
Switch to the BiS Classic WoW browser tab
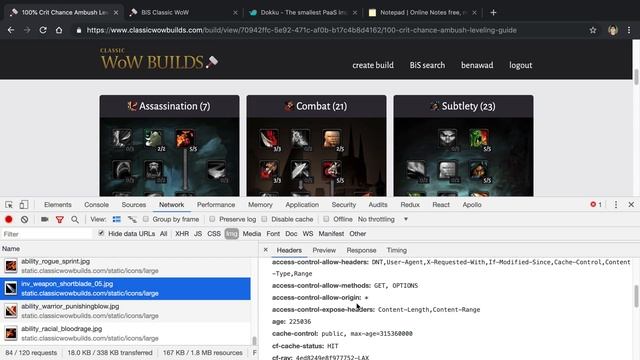coord(182,13)
